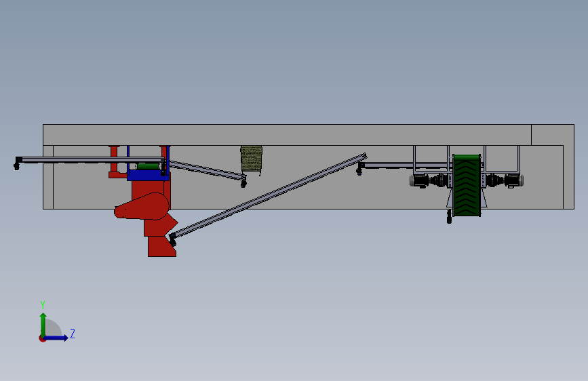
Task: Select the red pedestal base at the bottom
Action: (162, 246)
